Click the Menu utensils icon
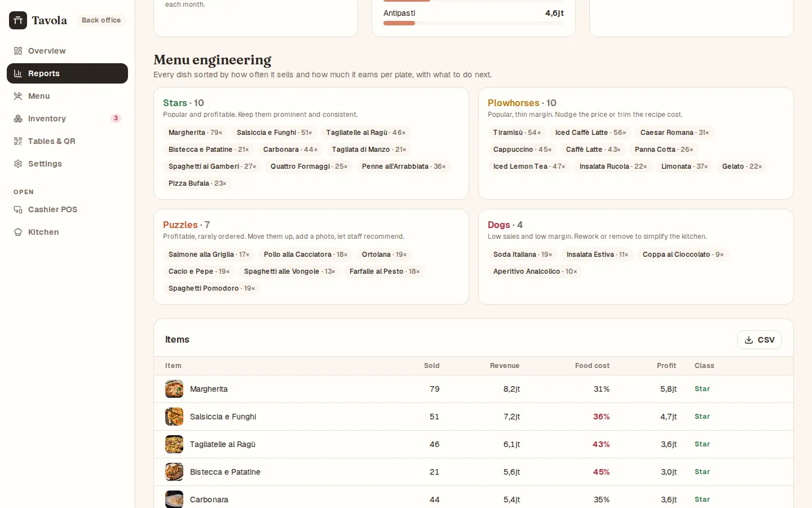The height and width of the screenshot is (508, 812). pos(18,96)
